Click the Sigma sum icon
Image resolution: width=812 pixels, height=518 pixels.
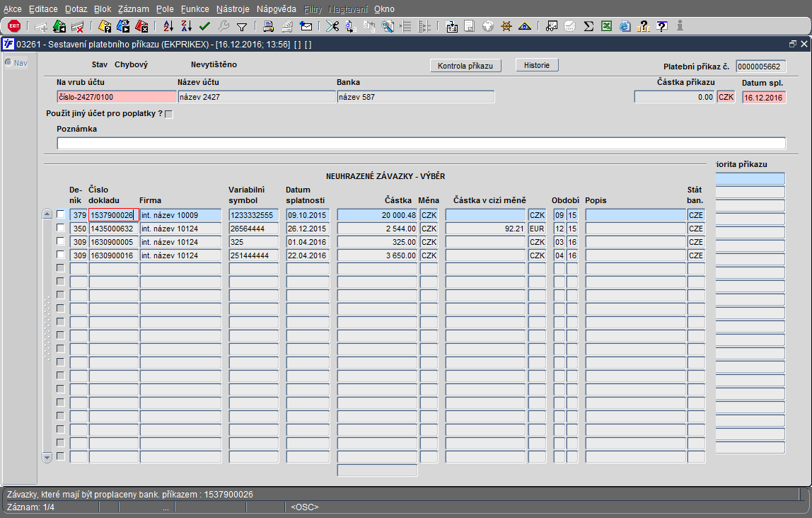pyautogui.click(x=588, y=26)
